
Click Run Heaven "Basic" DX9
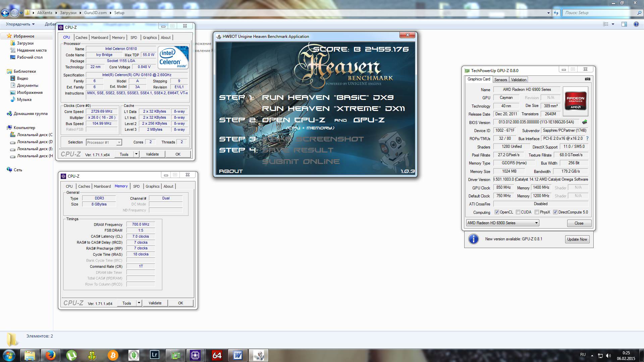[x=327, y=98]
